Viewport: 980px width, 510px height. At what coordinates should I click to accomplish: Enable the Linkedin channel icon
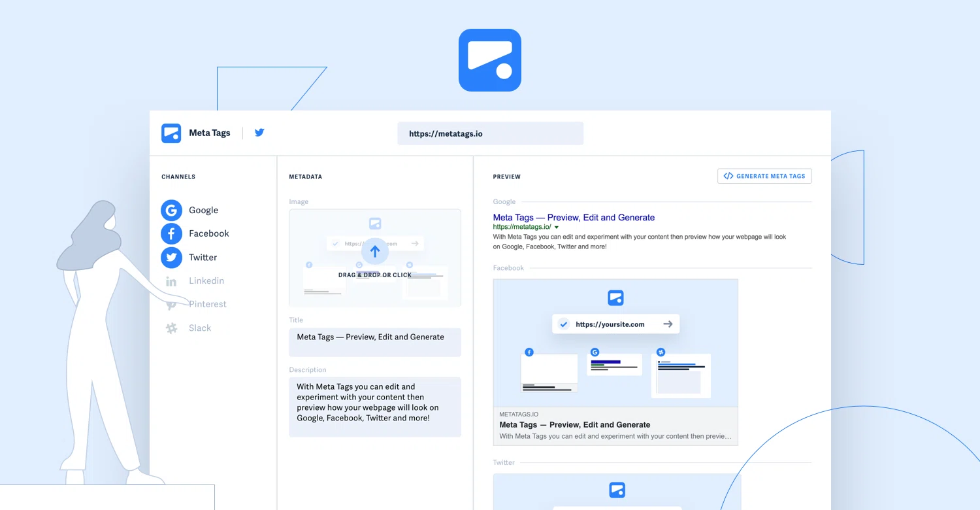point(171,281)
